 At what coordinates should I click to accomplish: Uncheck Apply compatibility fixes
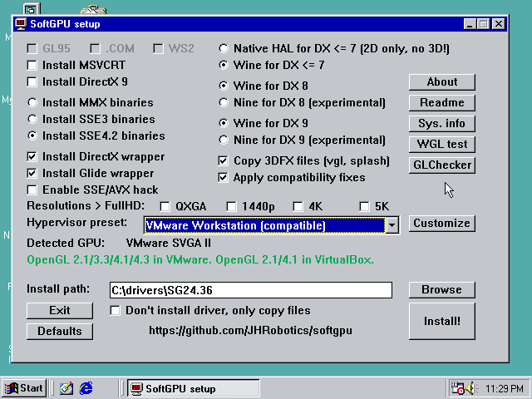(223, 177)
